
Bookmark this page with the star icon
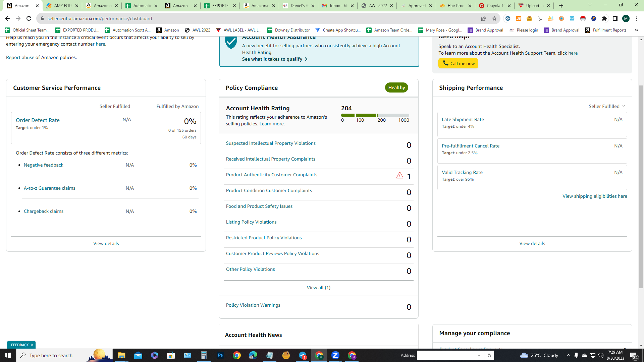point(494,18)
